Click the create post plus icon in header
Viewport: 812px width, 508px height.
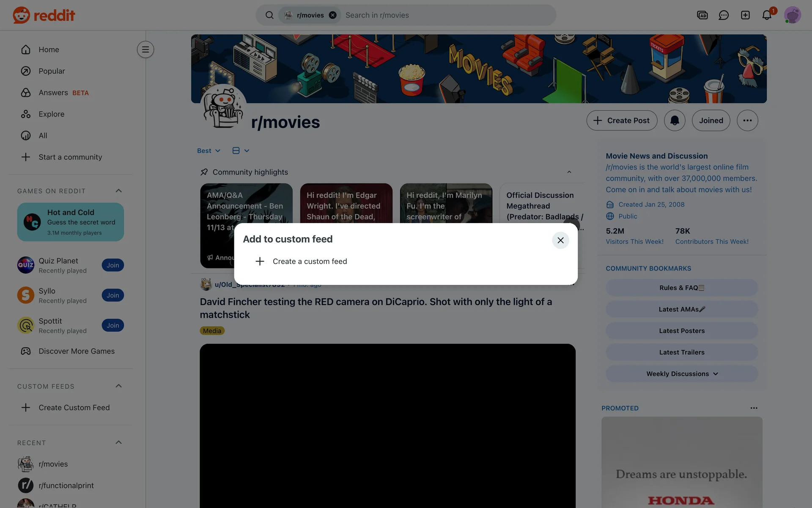(x=745, y=15)
